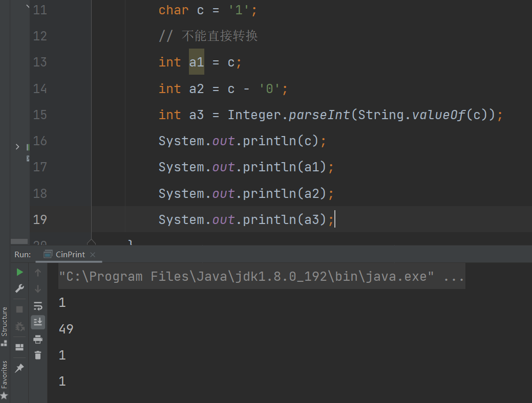Stop the running process
Screen dimensions: 532x403
19,308
